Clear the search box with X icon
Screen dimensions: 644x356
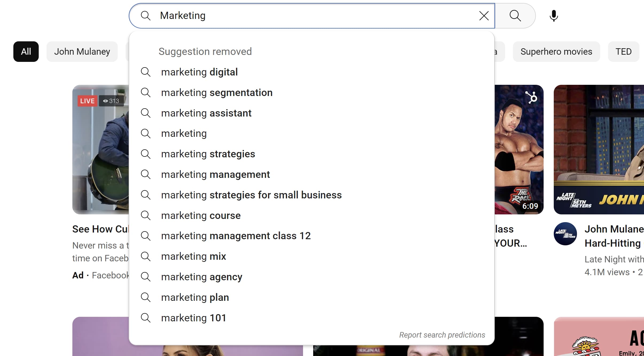(x=484, y=16)
